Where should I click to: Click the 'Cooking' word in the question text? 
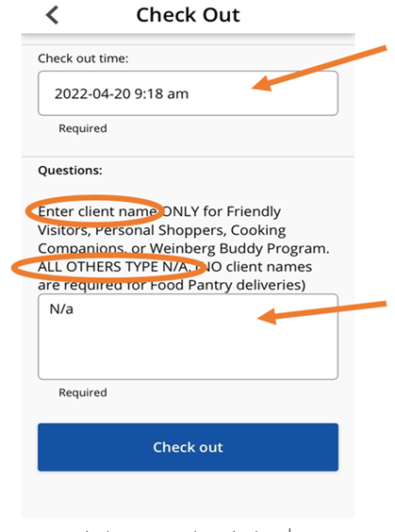click(x=258, y=231)
